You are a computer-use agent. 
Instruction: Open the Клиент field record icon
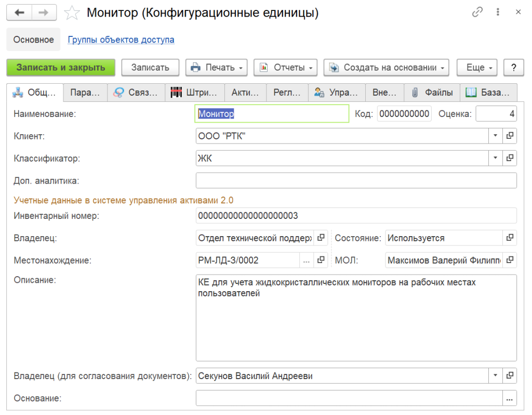click(510, 136)
